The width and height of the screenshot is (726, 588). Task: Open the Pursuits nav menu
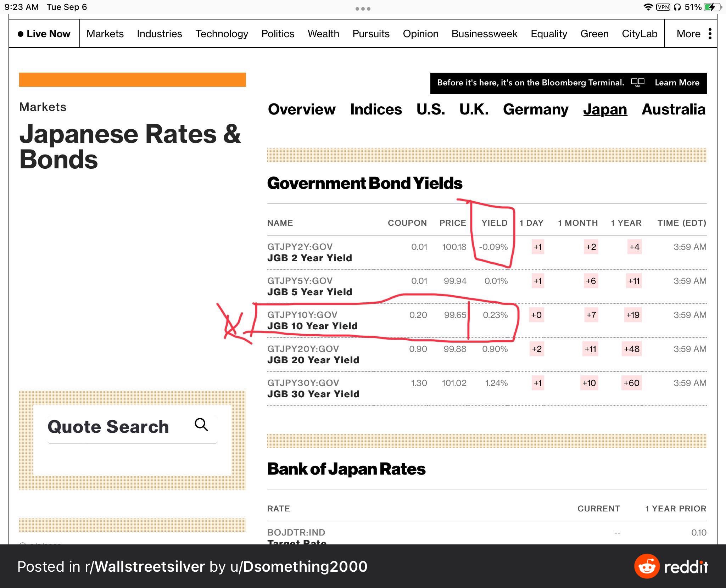371,34
